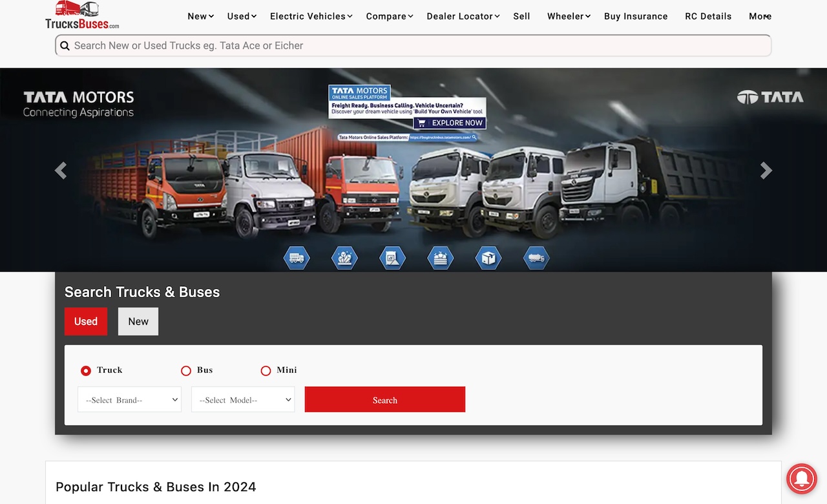Click the search magnifier icon

65,46
